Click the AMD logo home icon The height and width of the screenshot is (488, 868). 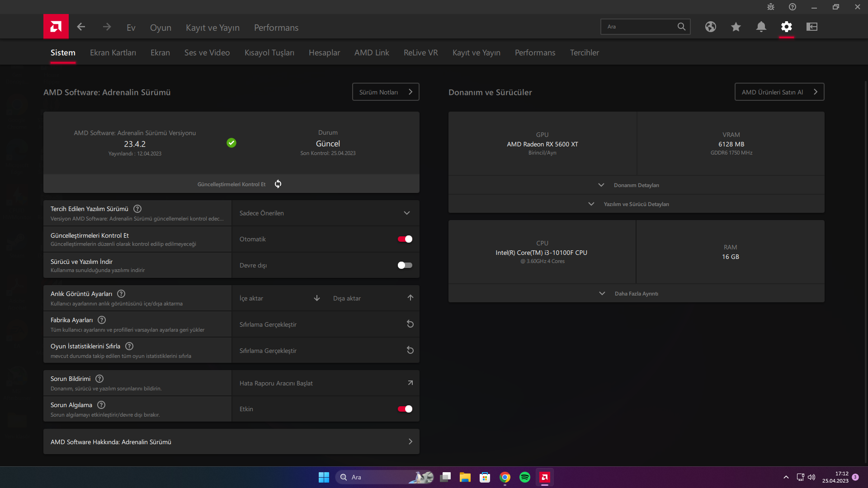56,27
